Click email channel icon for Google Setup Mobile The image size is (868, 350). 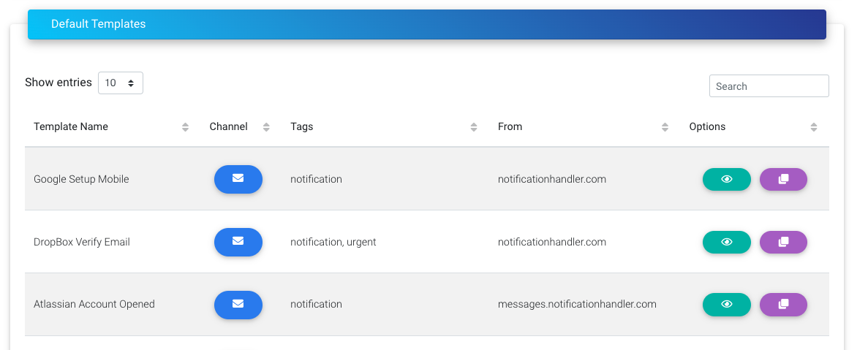pyautogui.click(x=238, y=179)
